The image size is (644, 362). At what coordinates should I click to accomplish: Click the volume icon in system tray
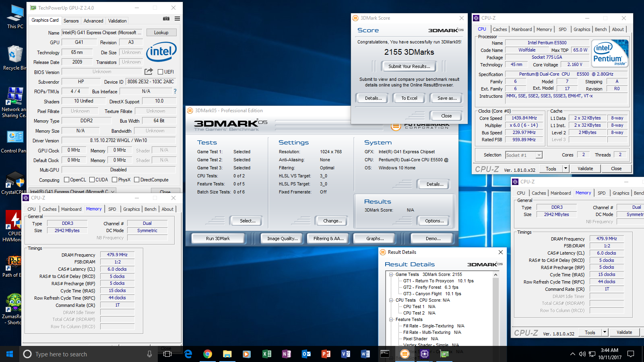pyautogui.click(x=582, y=354)
